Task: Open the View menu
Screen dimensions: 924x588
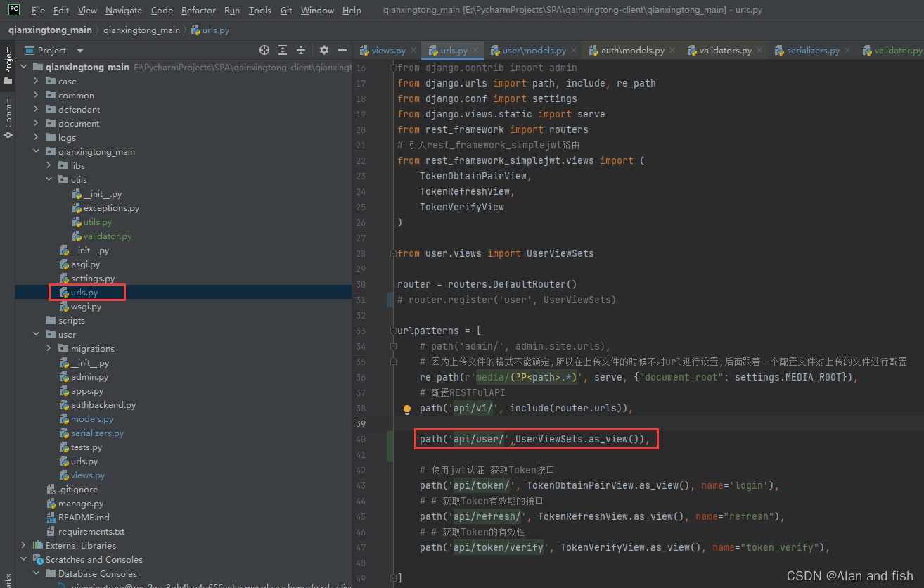Action: tap(87, 11)
